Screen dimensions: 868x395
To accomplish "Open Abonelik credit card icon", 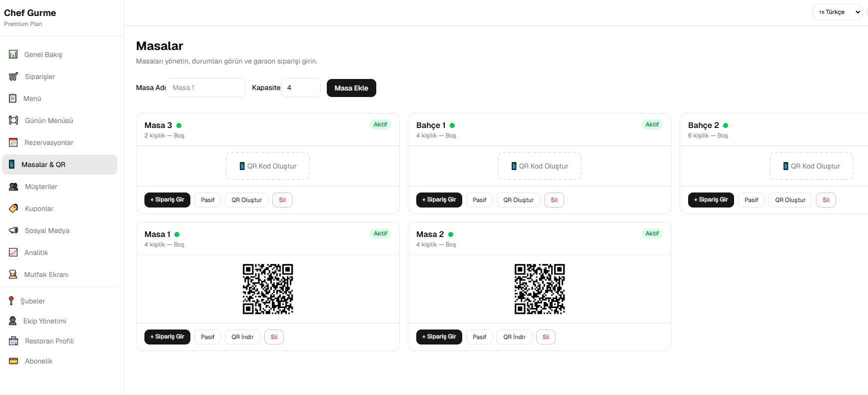I will click(x=13, y=361).
